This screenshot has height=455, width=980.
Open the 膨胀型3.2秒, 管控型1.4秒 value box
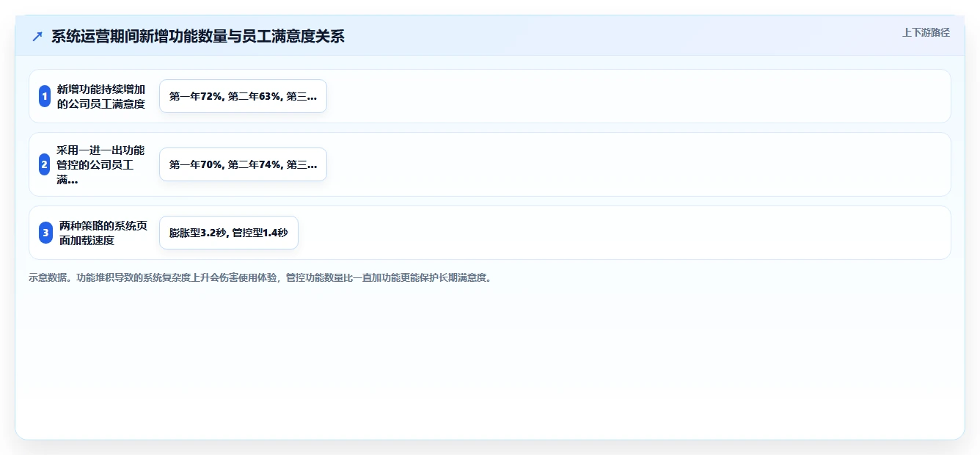(229, 233)
